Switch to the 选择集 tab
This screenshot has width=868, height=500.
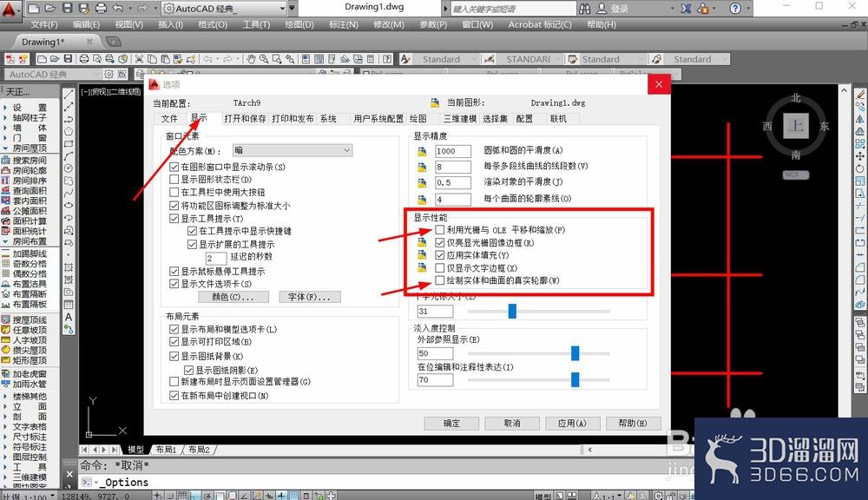[495, 119]
